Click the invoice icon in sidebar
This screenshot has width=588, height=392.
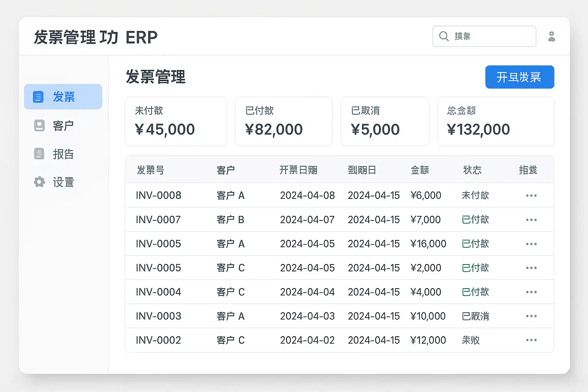point(38,97)
